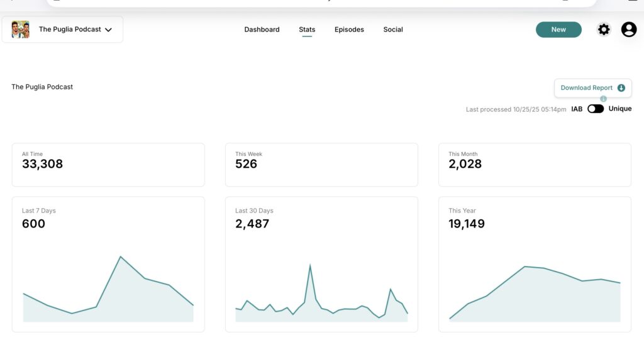Open settings via the gear icon
644x362 pixels.
click(x=604, y=30)
